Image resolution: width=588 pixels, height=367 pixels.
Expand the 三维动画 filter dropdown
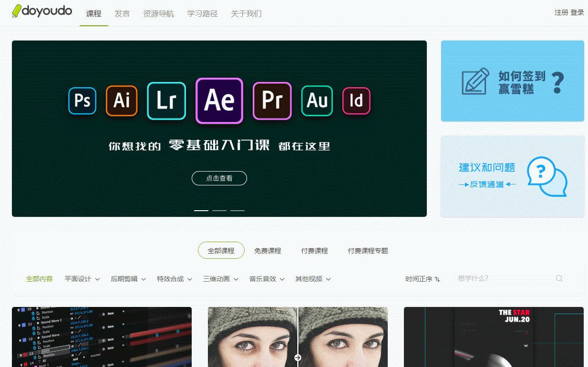tap(221, 278)
